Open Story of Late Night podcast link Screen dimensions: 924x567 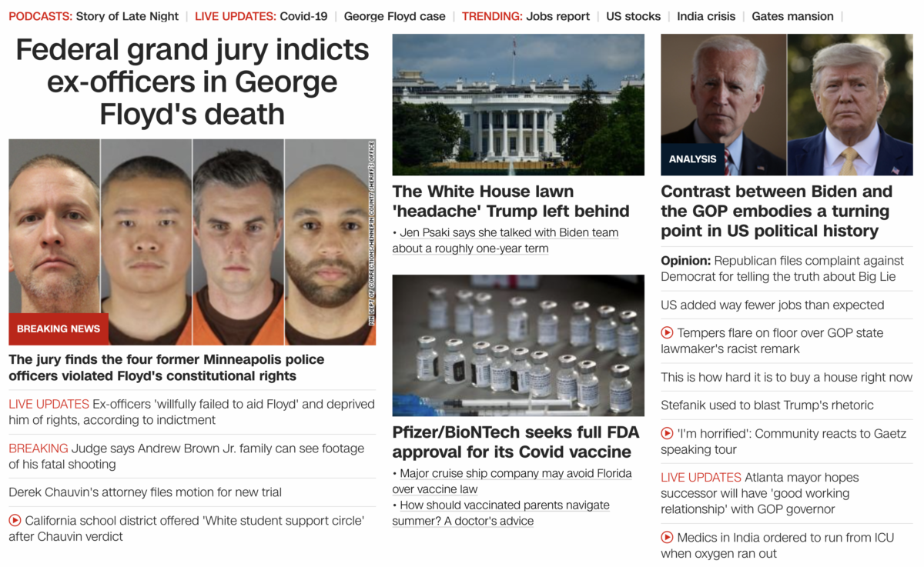click(127, 16)
